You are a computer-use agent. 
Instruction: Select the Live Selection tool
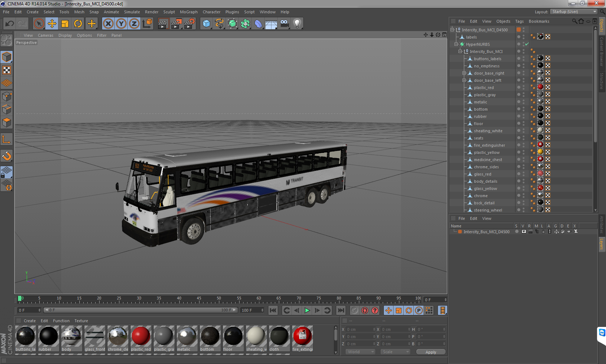39,24
